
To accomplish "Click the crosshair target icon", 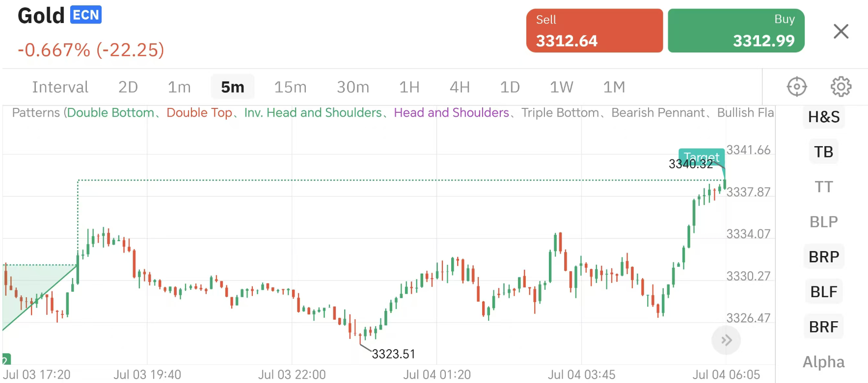I will click(796, 87).
